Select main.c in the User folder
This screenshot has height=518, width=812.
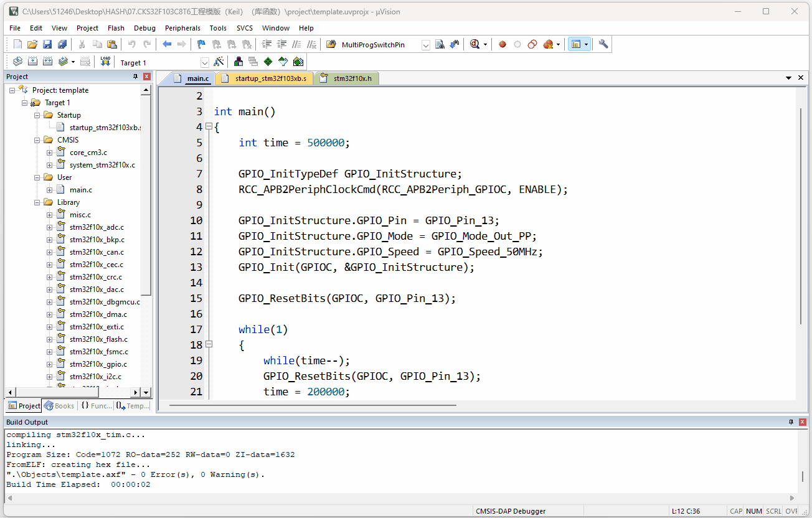pos(80,190)
